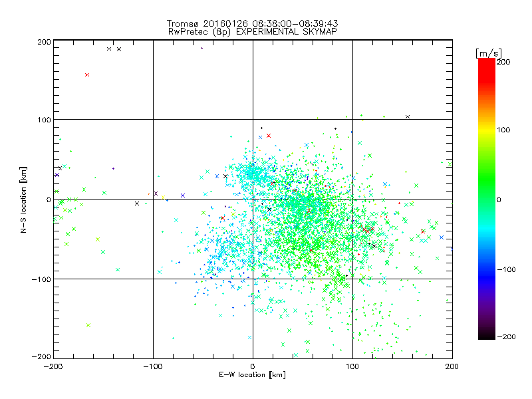Click the colorbar label '200' at the top
The width and height of the screenshot is (532, 399).
pos(503,62)
